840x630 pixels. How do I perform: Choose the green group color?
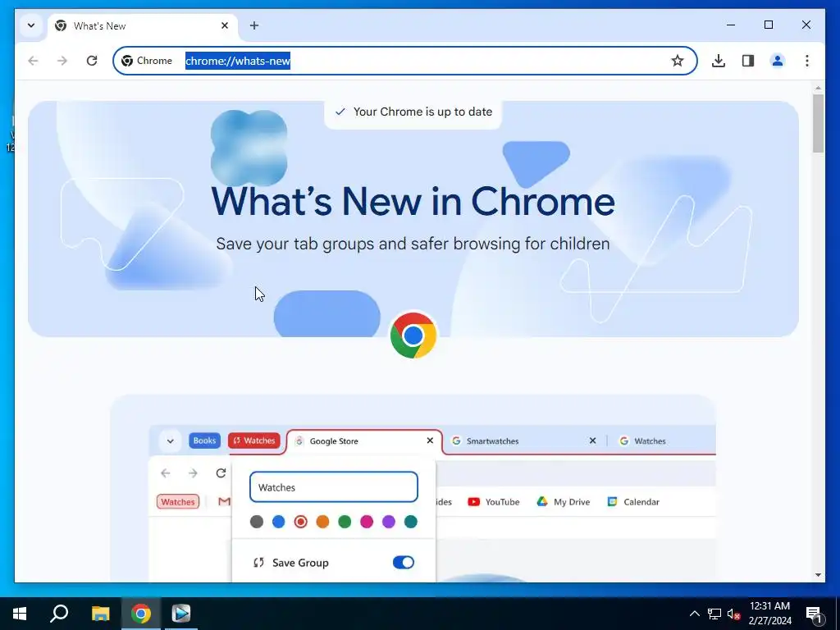pos(345,522)
